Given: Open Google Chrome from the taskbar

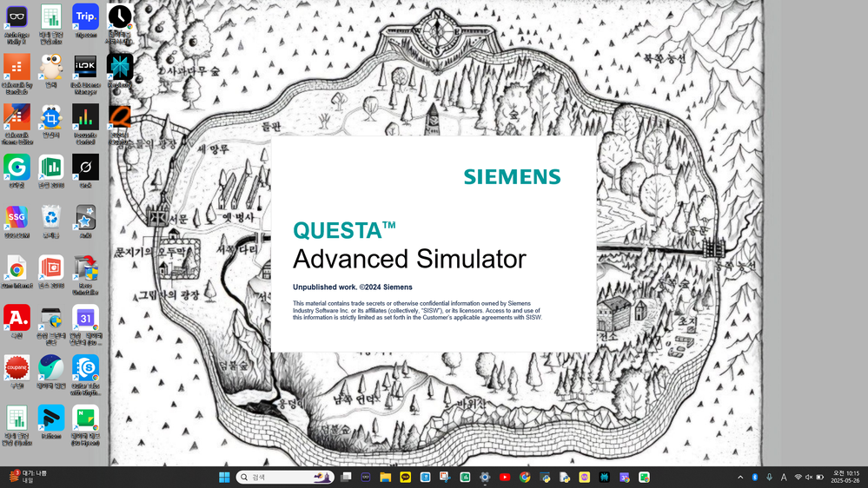Looking at the screenshot, I should coord(525,477).
